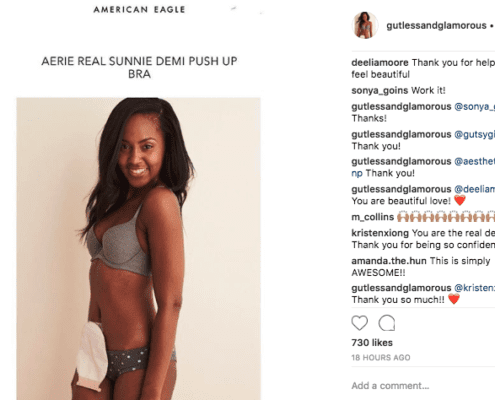Open the gutlessandglamorous username header link

[x=436, y=25]
